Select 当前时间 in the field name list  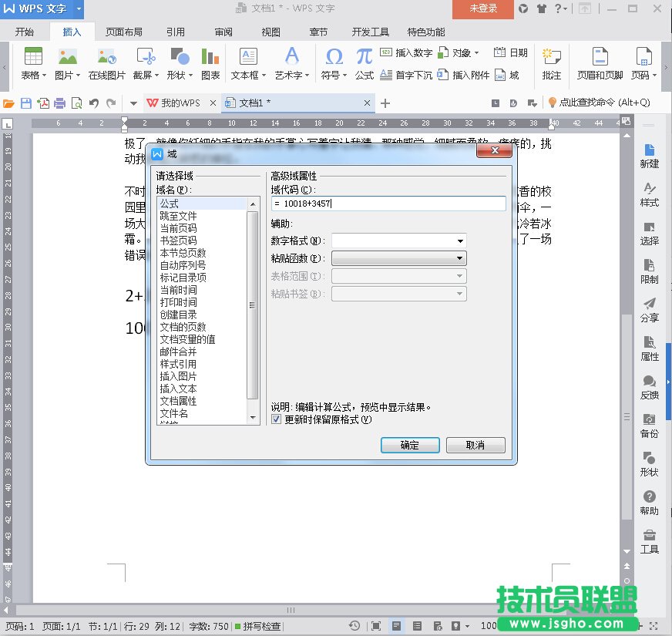(x=178, y=290)
